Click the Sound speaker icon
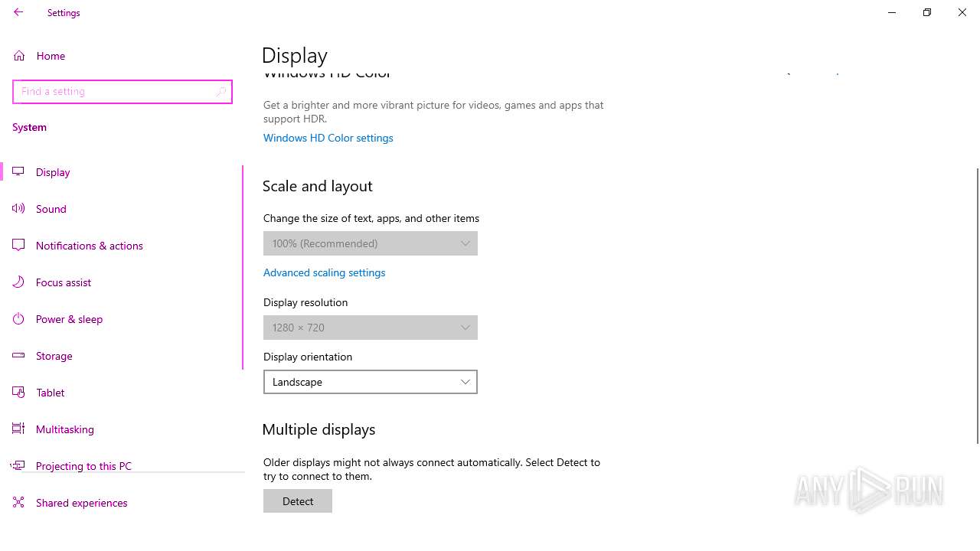 18,209
